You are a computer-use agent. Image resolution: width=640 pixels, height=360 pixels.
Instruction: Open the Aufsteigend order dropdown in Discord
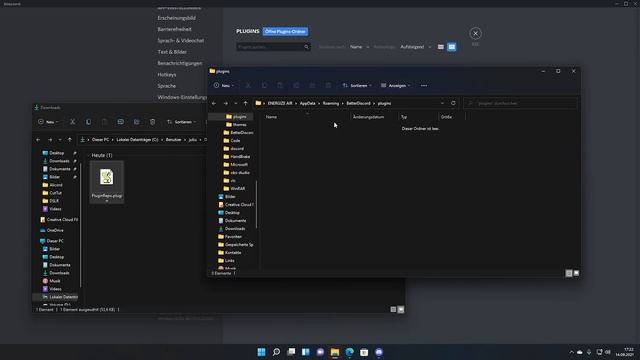point(415,47)
